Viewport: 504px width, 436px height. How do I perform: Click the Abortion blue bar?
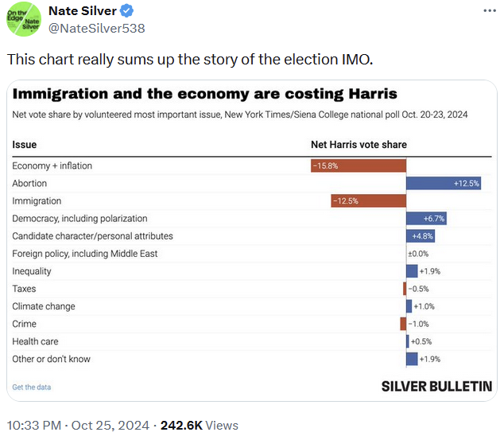(x=444, y=183)
